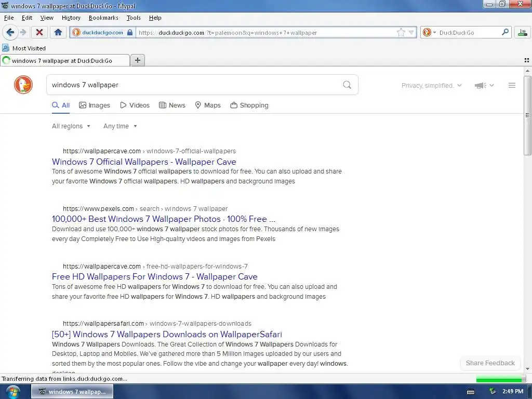Select the DuckDuckGo results tab
This screenshot has height=399, width=532.
(65, 61)
